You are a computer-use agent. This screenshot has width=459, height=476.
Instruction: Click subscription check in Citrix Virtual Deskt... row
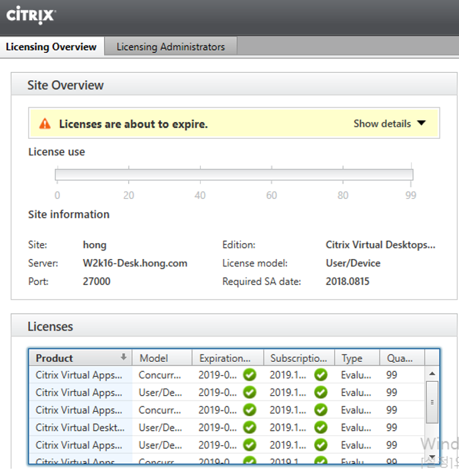pos(321,427)
